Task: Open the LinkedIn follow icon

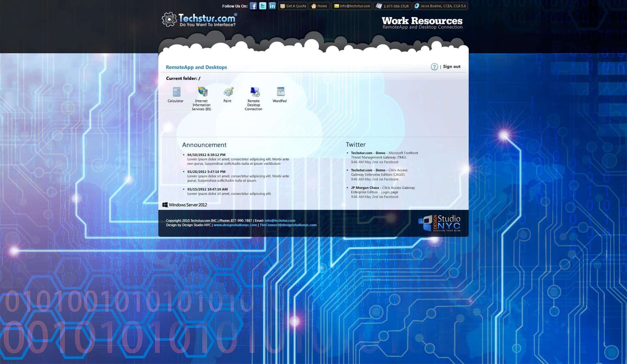Action: click(272, 6)
